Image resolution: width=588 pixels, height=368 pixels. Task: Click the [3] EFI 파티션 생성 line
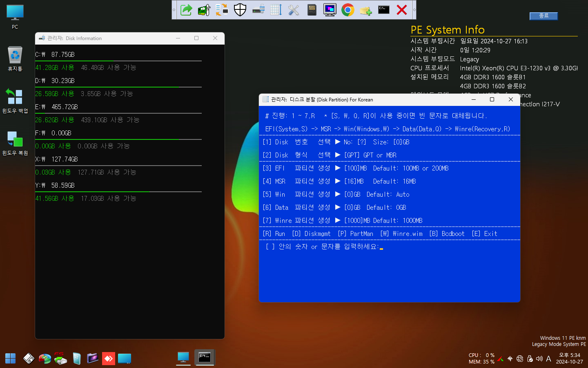pyautogui.click(x=356, y=168)
